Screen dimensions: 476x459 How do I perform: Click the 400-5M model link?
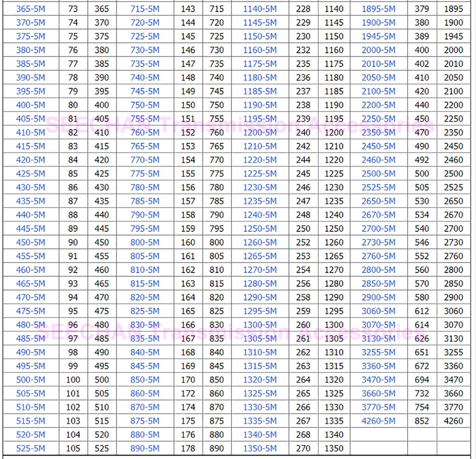pos(31,105)
